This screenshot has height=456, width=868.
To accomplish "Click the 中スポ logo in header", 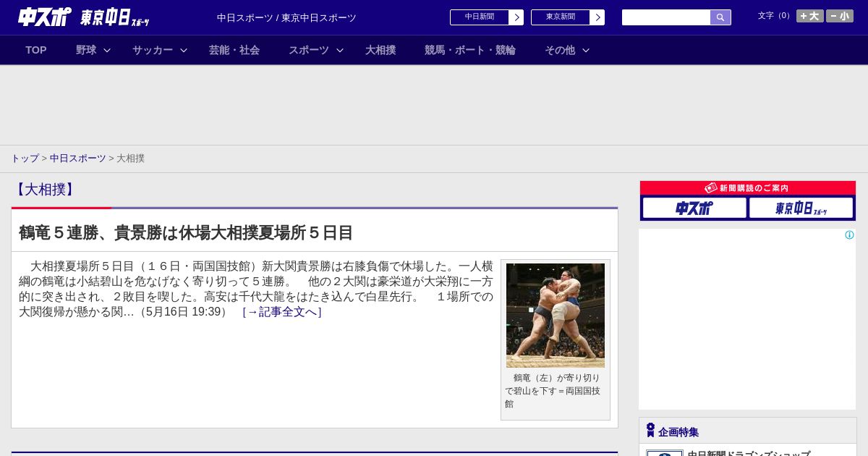I will 45,17.
